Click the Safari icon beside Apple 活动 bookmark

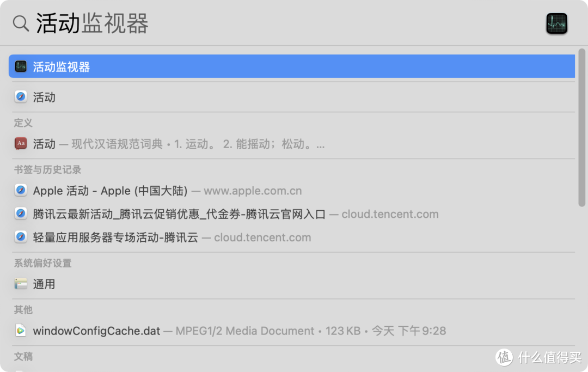pyautogui.click(x=21, y=190)
